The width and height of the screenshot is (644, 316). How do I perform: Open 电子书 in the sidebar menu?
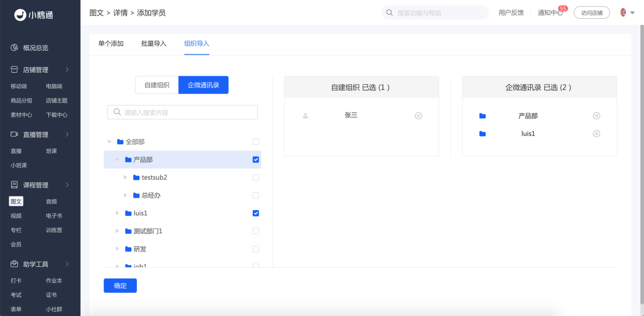[54, 216]
